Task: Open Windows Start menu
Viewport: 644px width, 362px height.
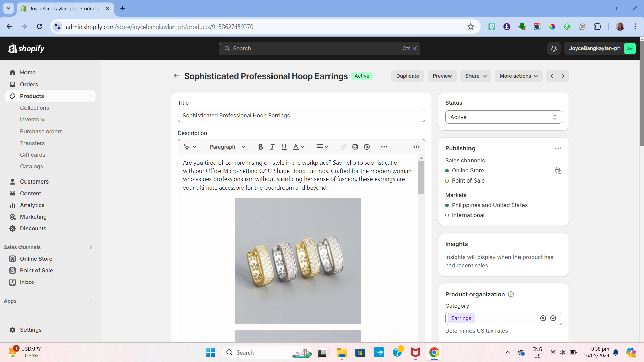Action: 210,353
